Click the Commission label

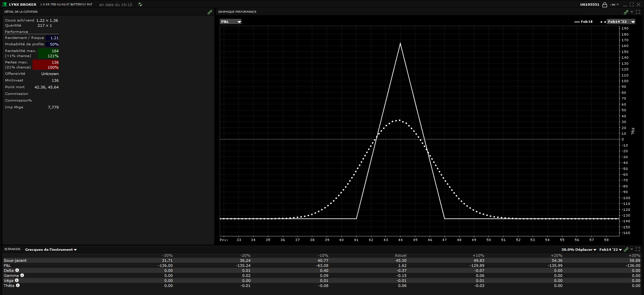click(17, 94)
